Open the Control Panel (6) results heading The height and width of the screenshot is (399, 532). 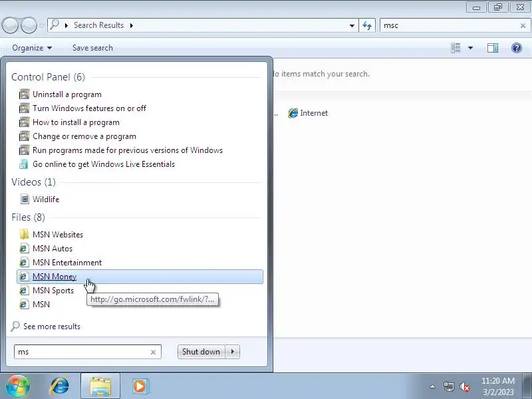pos(48,77)
